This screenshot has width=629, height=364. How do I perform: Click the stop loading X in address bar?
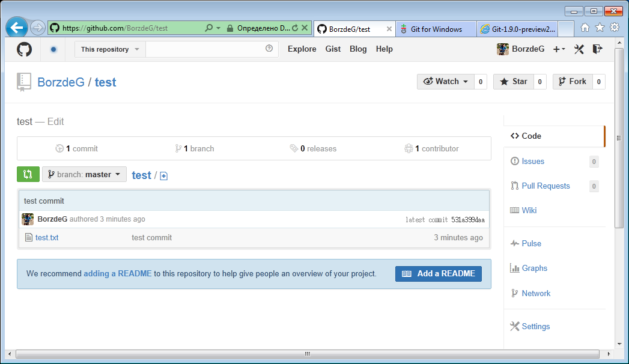pyautogui.click(x=305, y=28)
